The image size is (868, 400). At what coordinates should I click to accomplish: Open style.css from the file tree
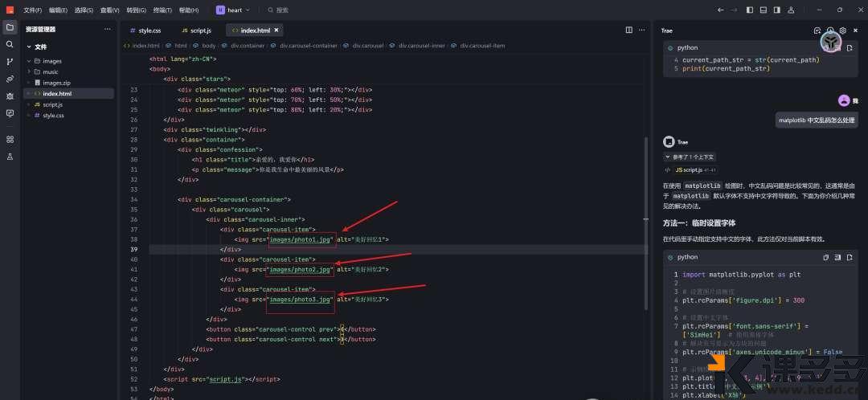(53, 116)
